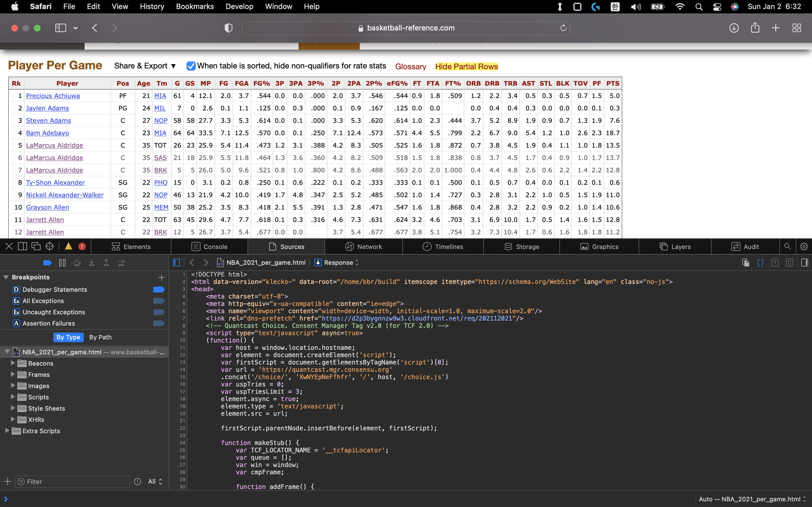Open Bam Adebayo player link
This screenshot has height=507, width=812.
47,133
